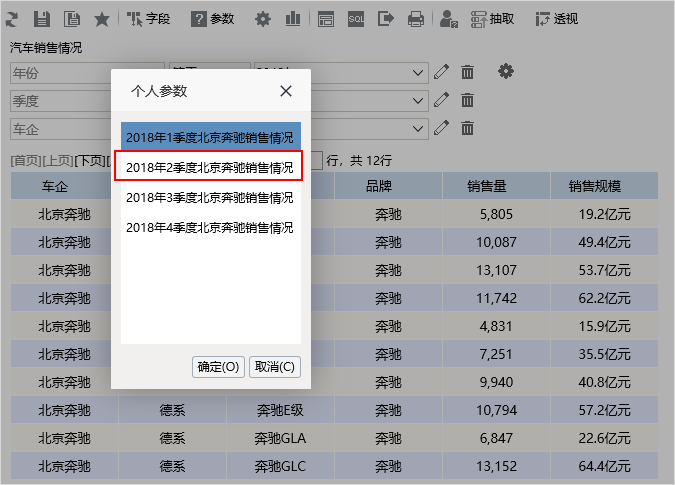Click the trash icon in 季度 row
The height and width of the screenshot is (485, 675).
tap(467, 100)
